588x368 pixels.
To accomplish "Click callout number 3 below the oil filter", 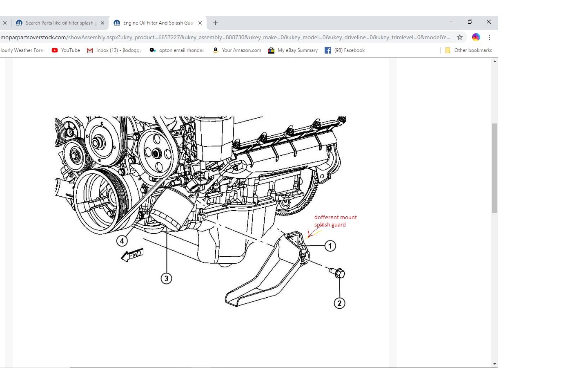I will (166, 279).
